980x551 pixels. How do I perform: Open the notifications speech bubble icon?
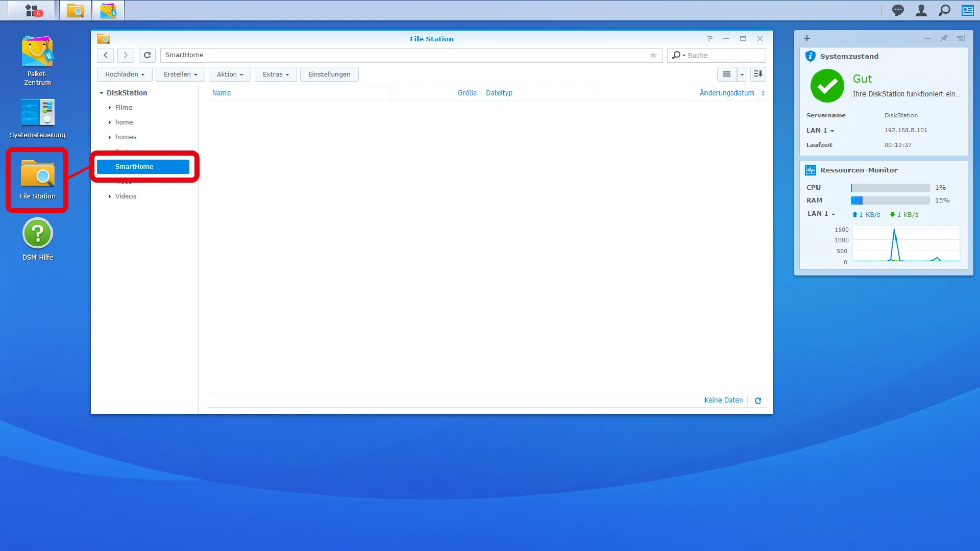click(898, 10)
